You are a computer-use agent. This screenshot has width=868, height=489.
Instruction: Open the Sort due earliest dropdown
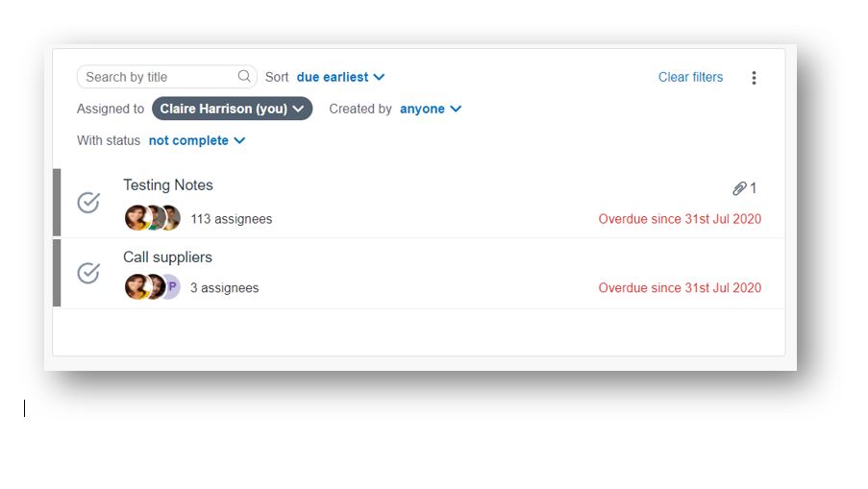coord(340,77)
